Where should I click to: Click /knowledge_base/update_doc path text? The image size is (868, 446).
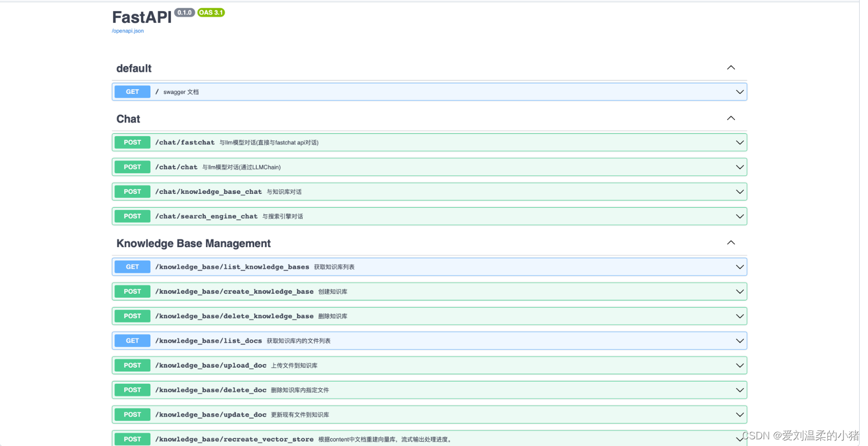click(211, 415)
